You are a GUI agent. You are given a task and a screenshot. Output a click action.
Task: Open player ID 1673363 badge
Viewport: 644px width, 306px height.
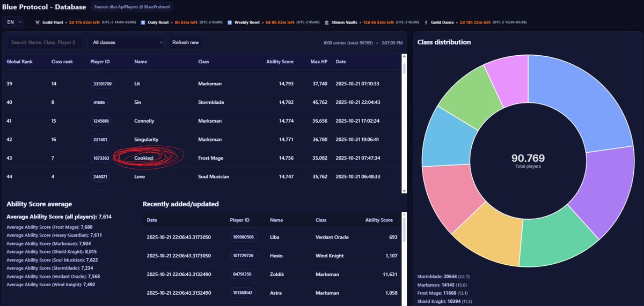101,158
